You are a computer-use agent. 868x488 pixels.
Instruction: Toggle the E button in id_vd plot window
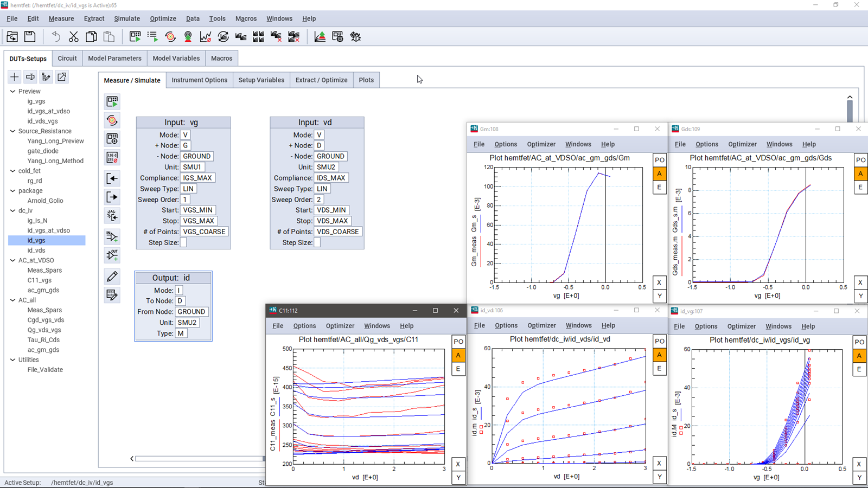[659, 369]
